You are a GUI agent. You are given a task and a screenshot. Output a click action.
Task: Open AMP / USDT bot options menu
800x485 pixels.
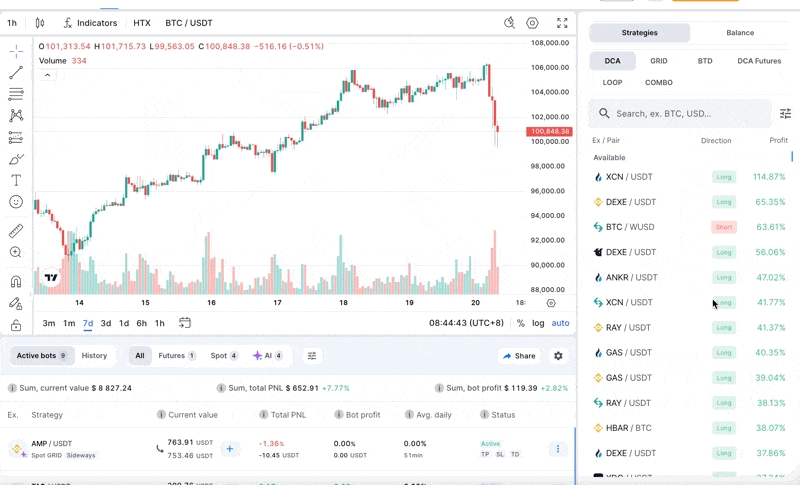pos(558,449)
